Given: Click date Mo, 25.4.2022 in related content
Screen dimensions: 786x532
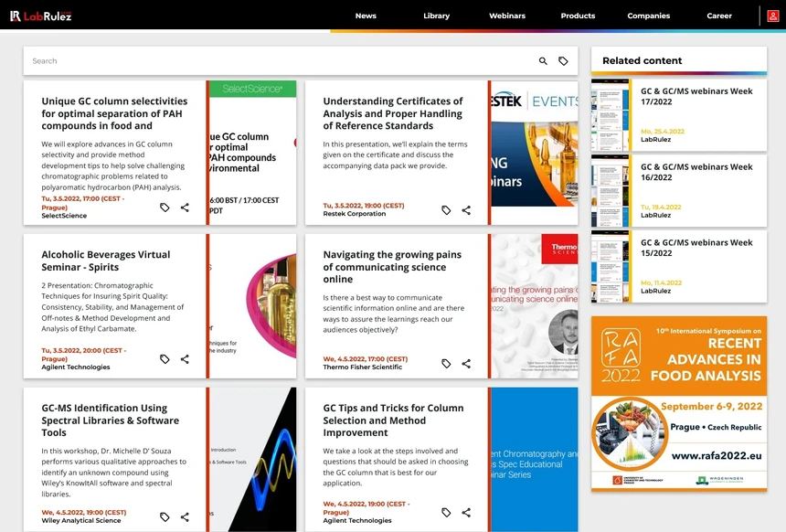Looking at the screenshot, I should pyautogui.click(x=663, y=132).
